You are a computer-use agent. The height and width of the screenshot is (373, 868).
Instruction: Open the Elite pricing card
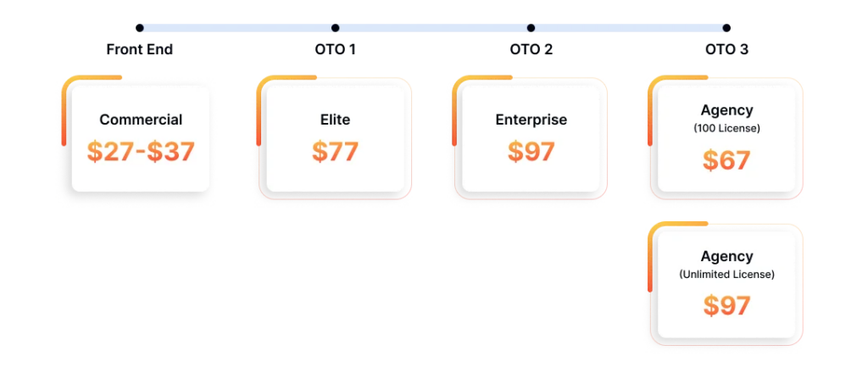(x=335, y=139)
